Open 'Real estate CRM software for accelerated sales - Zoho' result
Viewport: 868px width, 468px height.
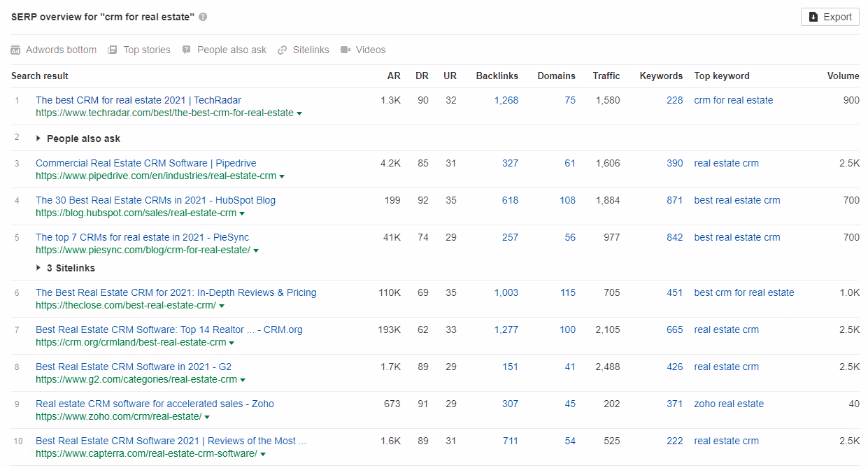(x=155, y=404)
